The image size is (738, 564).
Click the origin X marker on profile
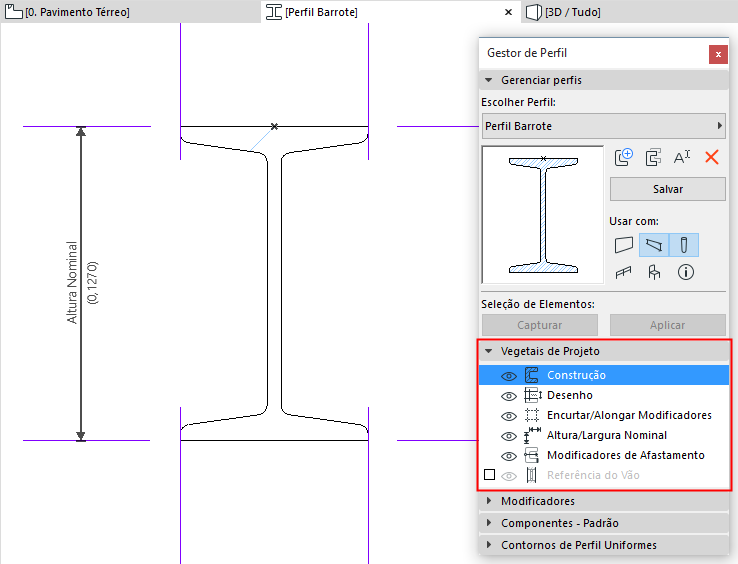click(274, 126)
